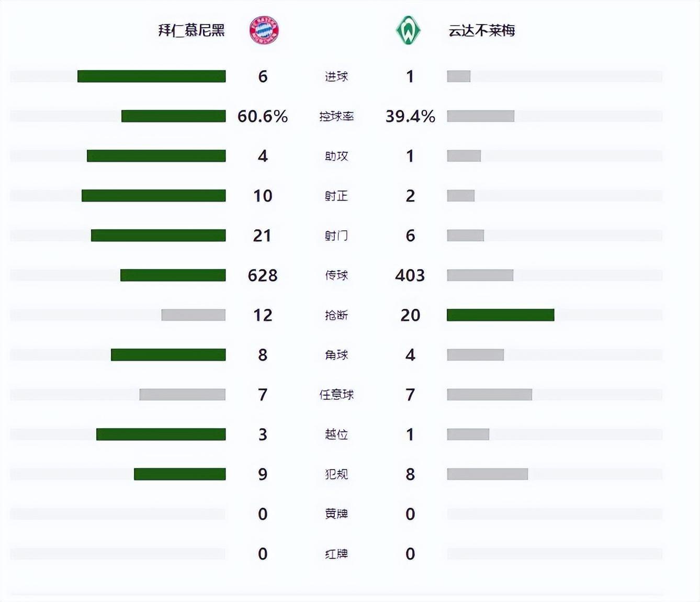Select the 抢断 tackles label
This screenshot has height=602, width=700.
click(x=336, y=315)
